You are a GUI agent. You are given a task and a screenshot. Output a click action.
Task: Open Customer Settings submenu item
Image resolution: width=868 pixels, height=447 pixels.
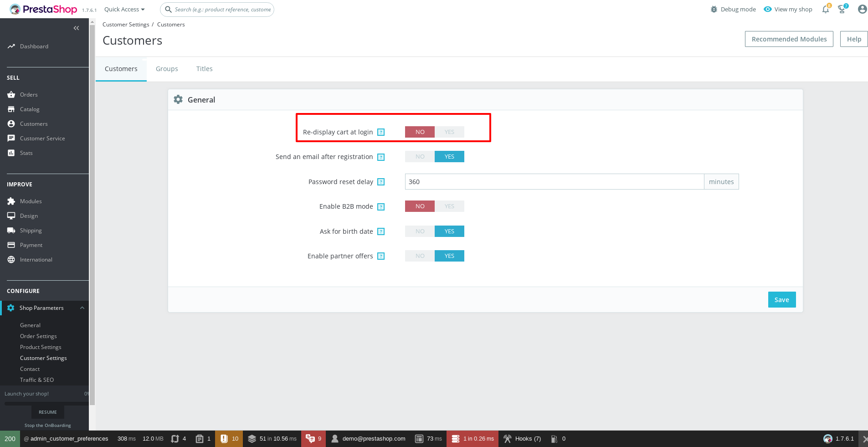pos(43,358)
